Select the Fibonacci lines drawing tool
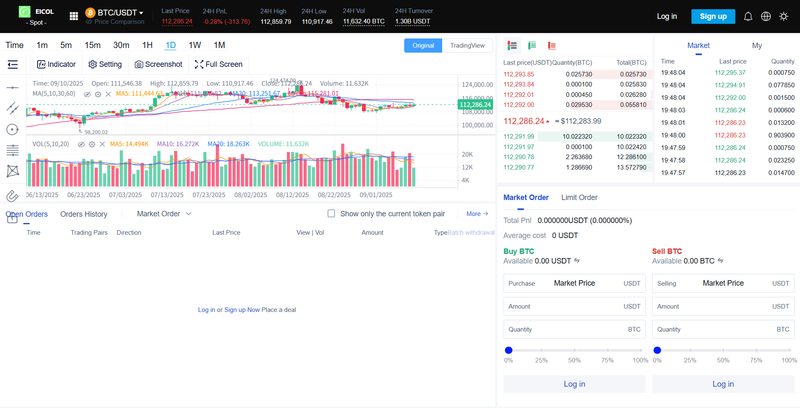800x408 pixels. point(12,150)
